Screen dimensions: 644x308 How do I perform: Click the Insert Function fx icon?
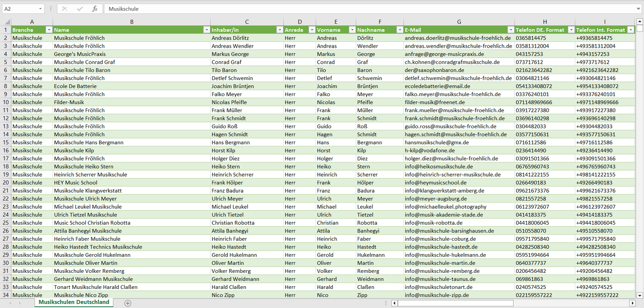pos(94,9)
